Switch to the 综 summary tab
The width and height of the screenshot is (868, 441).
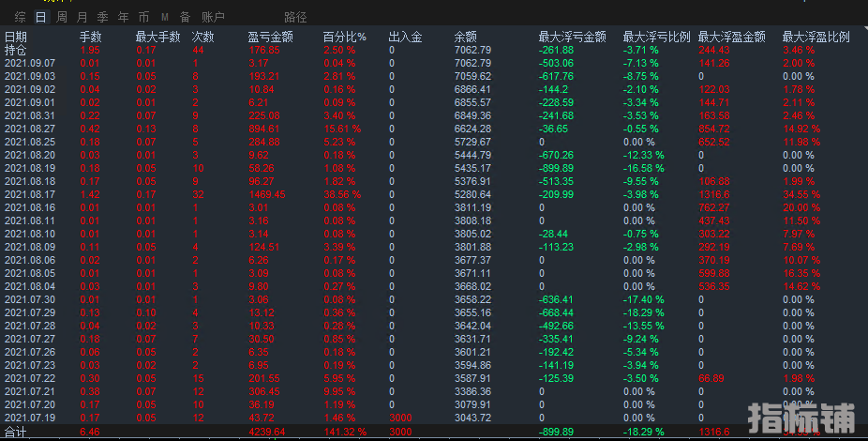[x=21, y=17]
